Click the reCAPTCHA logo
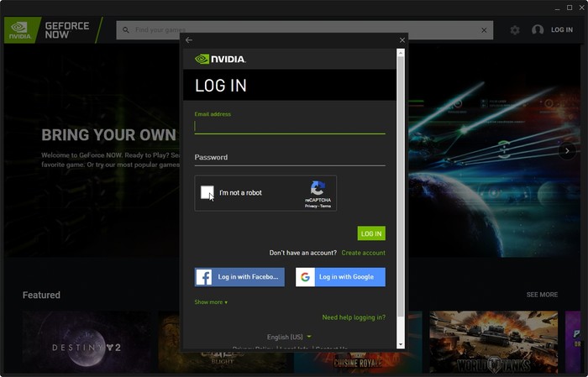Viewport: 588px width, 377px height. tap(318, 188)
